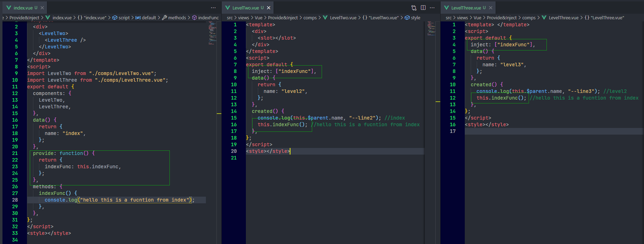Image resolution: width=644 pixels, height=244 pixels.
Task: Switch to the LevelTwo.vue tab
Action: pos(247,8)
